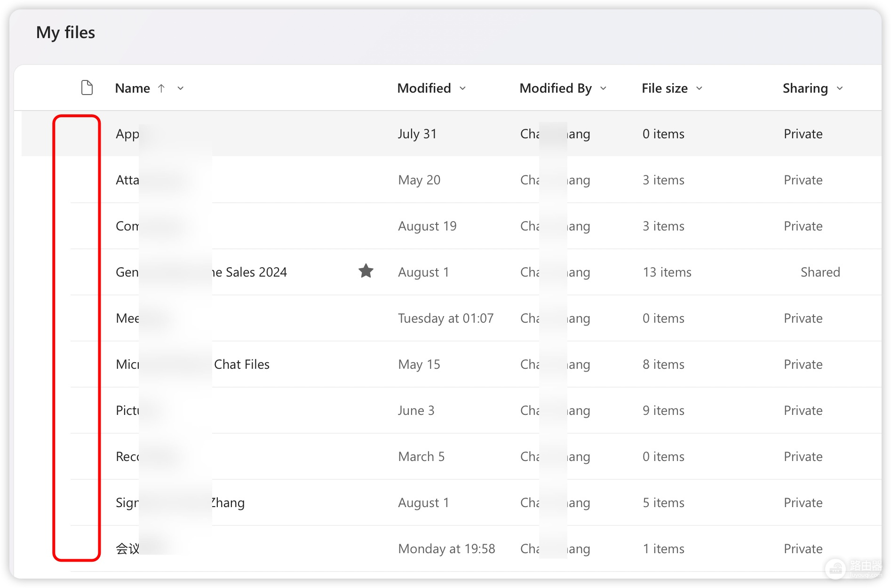Open the Sharing column dropdown chevron
Screen dimensions: 891x588
(x=840, y=88)
